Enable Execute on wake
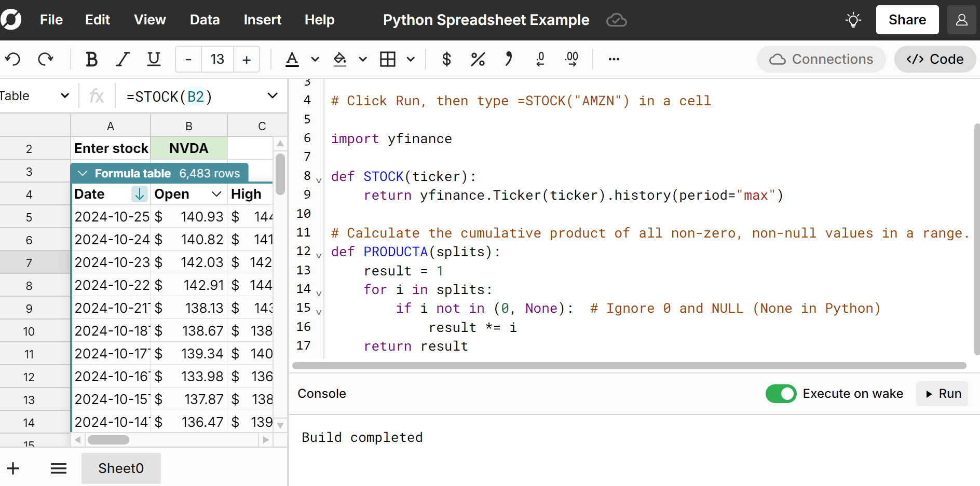Image resolution: width=980 pixels, height=486 pixels. 781,394
